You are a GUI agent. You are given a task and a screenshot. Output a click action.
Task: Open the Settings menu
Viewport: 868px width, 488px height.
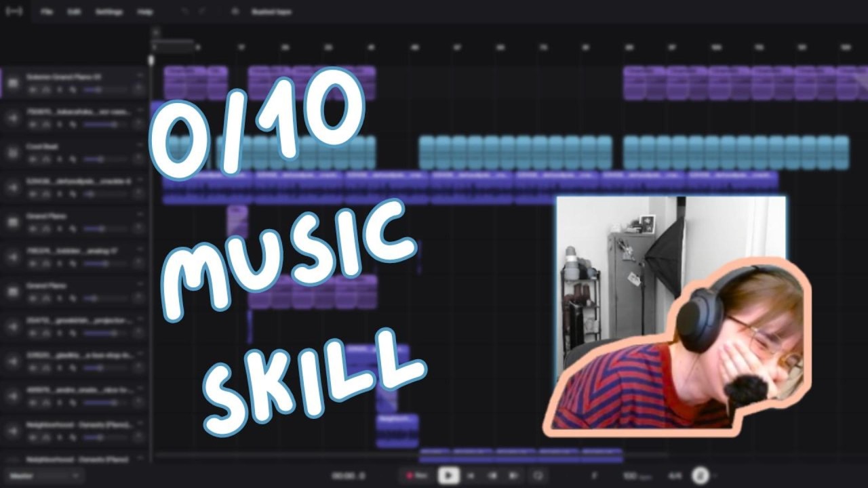click(108, 12)
